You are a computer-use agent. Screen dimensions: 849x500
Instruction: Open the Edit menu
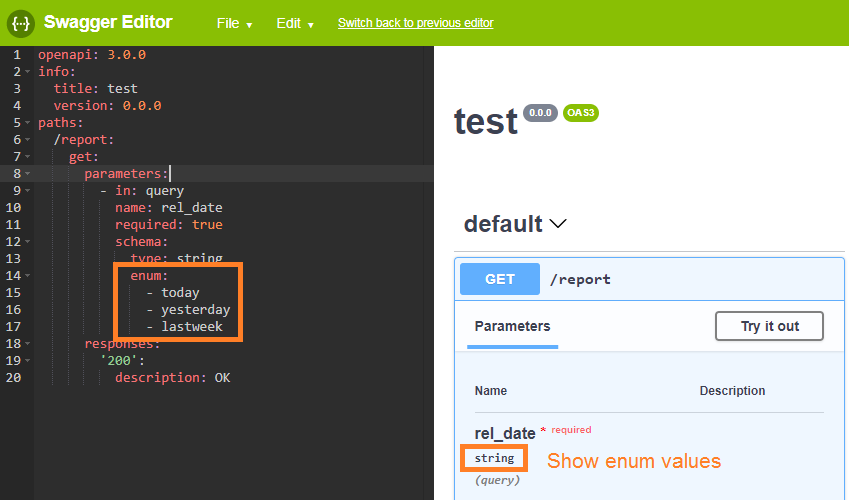pos(295,23)
